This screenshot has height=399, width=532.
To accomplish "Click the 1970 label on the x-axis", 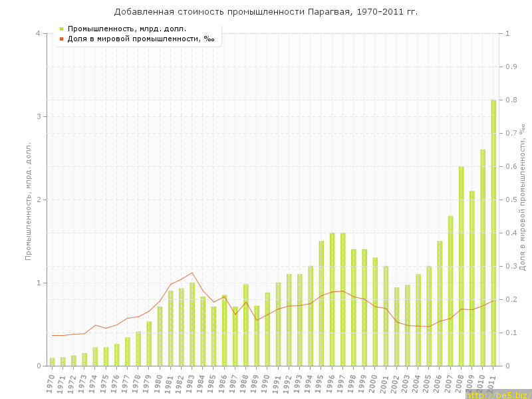I will [x=51, y=383].
